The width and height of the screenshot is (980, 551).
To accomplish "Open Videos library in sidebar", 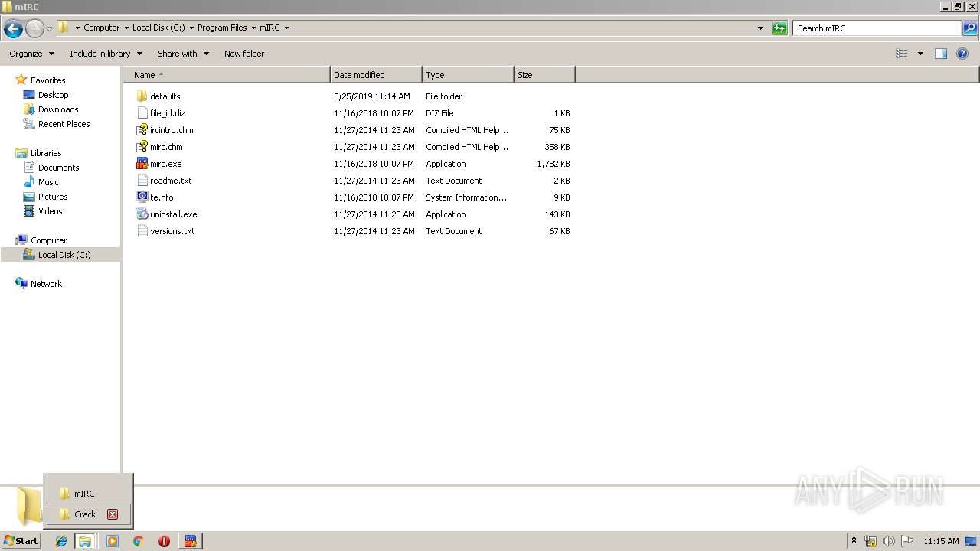I will (51, 211).
